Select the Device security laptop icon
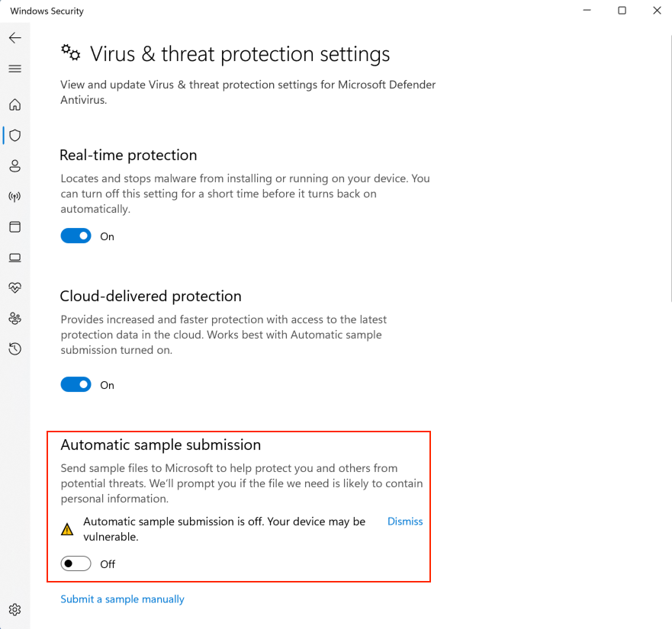The height and width of the screenshot is (629, 672). click(14, 258)
